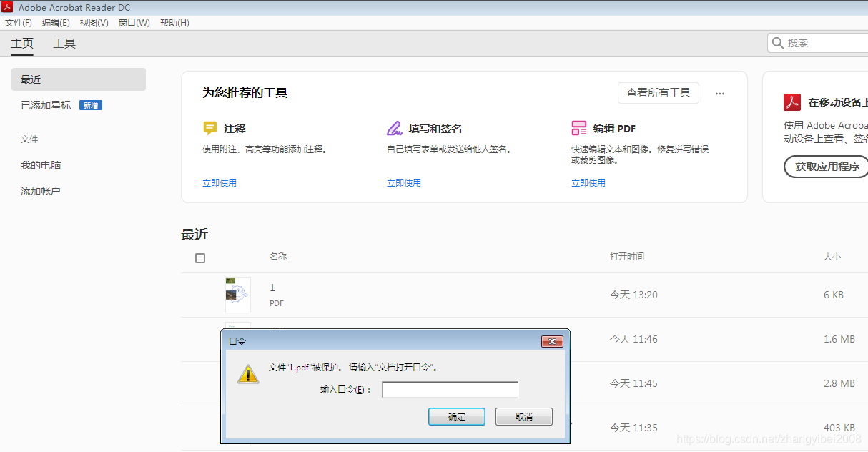Click 取消 in the password dialog
Image resolution: width=868 pixels, height=452 pixels.
pos(524,416)
